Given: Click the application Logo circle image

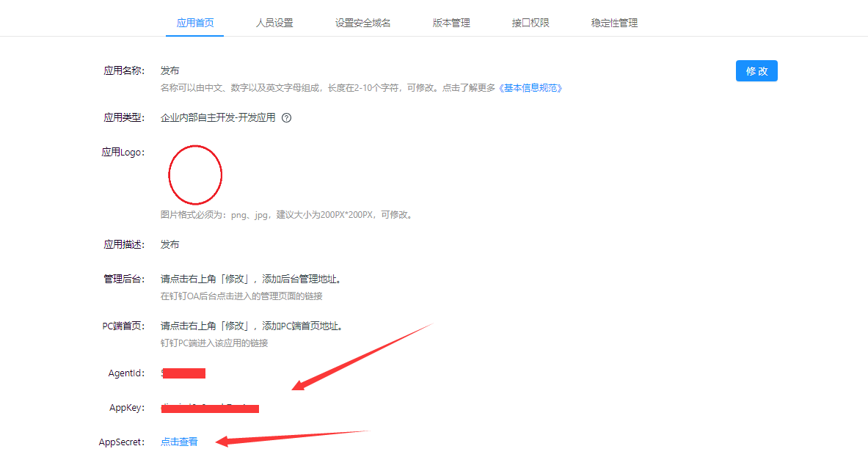Looking at the screenshot, I should tap(195, 174).
